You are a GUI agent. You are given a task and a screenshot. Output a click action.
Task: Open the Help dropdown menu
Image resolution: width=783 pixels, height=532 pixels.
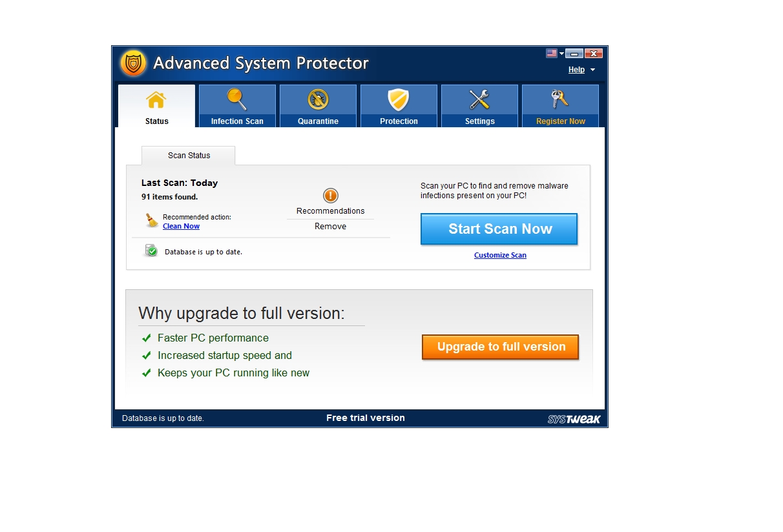(576, 70)
